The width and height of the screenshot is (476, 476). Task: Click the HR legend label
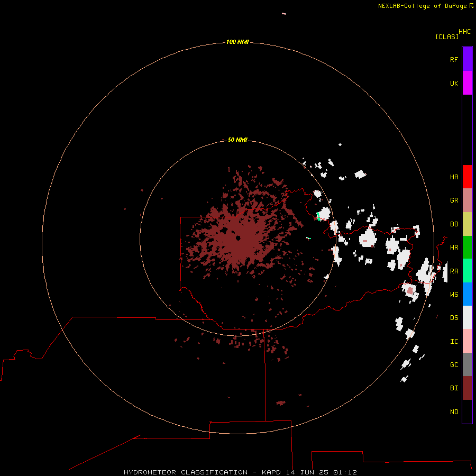454,248
